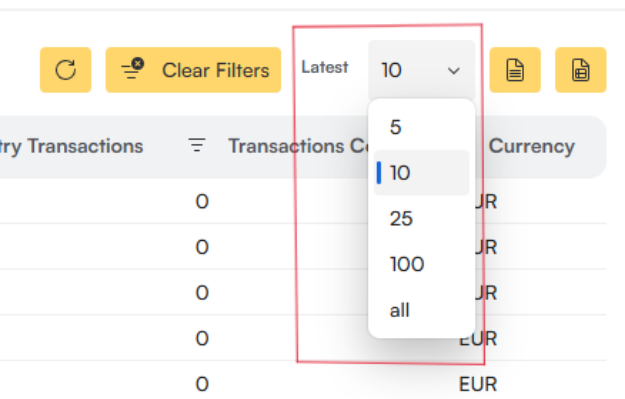
Task: Select 10 from the dropdown list
Action: coord(421,173)
